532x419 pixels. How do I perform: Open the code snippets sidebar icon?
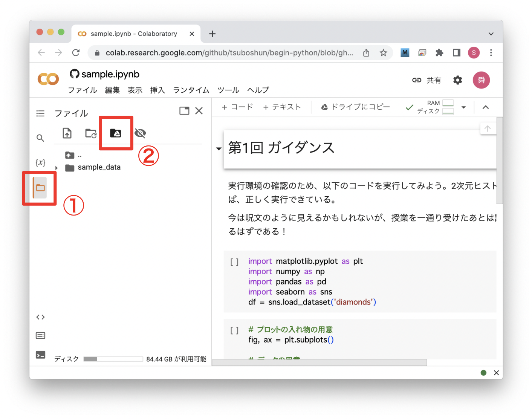(x=40, y=317)
